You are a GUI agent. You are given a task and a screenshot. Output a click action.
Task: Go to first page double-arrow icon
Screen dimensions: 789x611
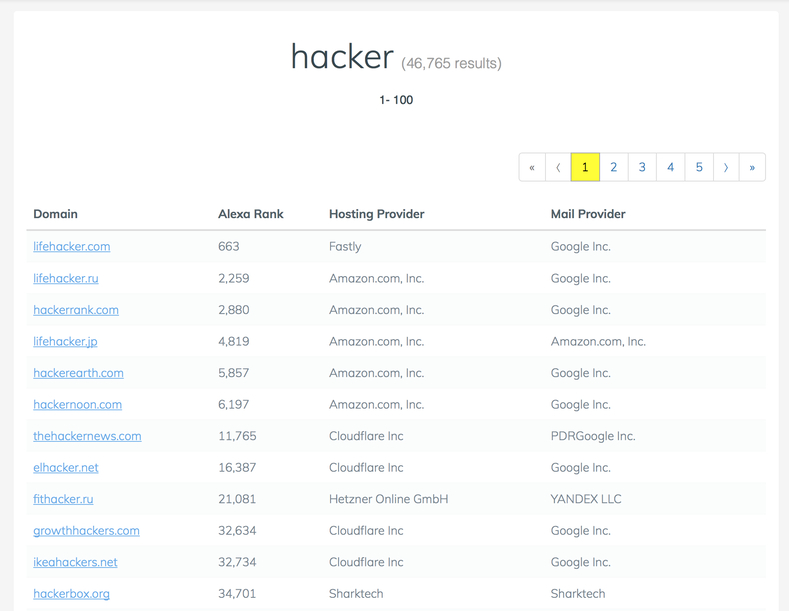[x=532, y=167]
